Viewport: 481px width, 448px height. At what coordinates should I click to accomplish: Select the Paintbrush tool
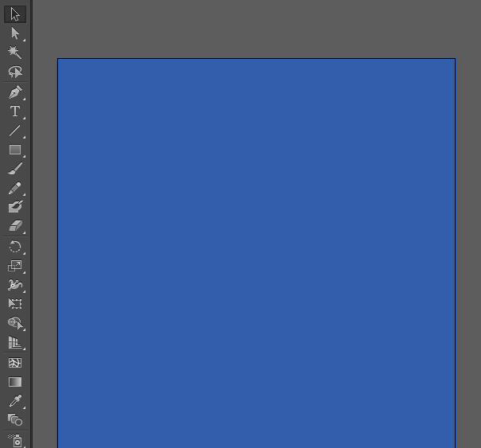[x=15, y=169]
